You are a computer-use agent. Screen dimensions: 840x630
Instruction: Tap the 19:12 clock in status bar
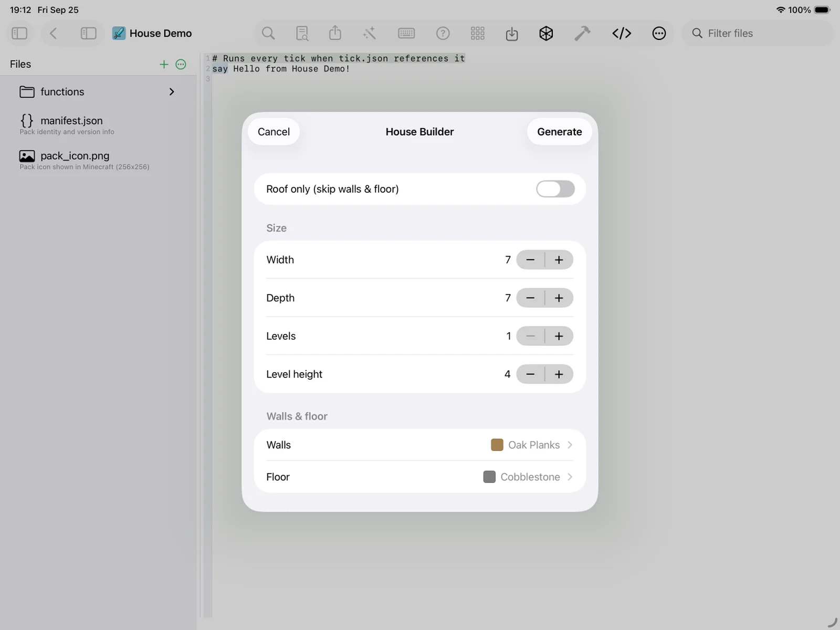point(20,10)
